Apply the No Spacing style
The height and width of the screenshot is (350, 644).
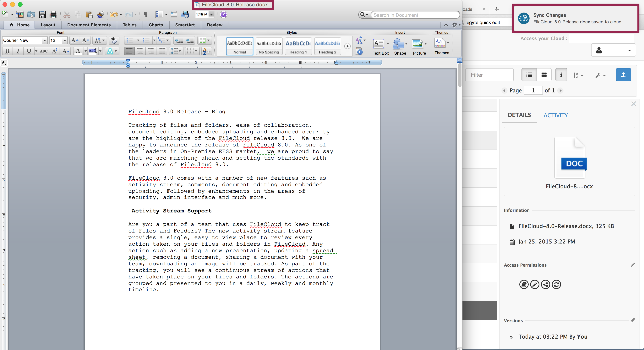point(269,46)
